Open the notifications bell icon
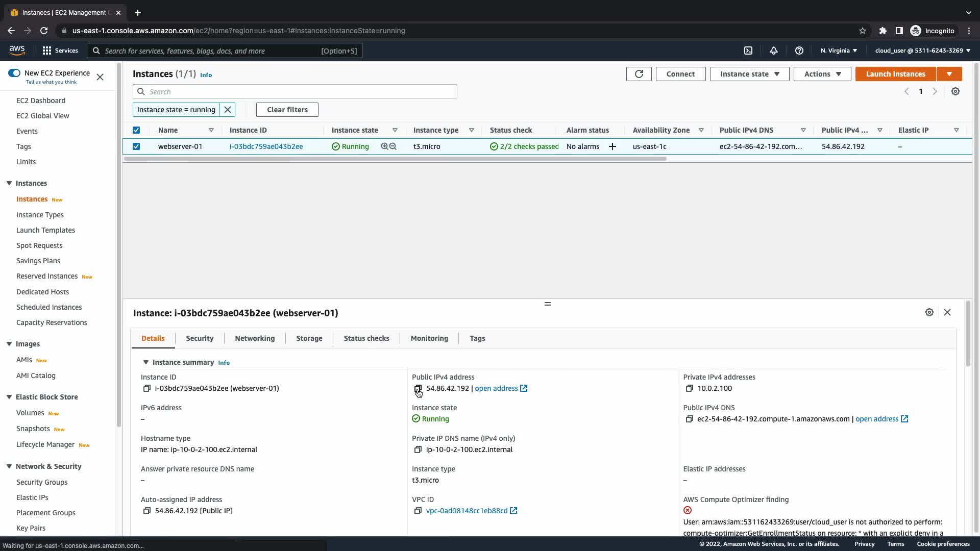The image size is (980, 551). [x=774, y=51]
